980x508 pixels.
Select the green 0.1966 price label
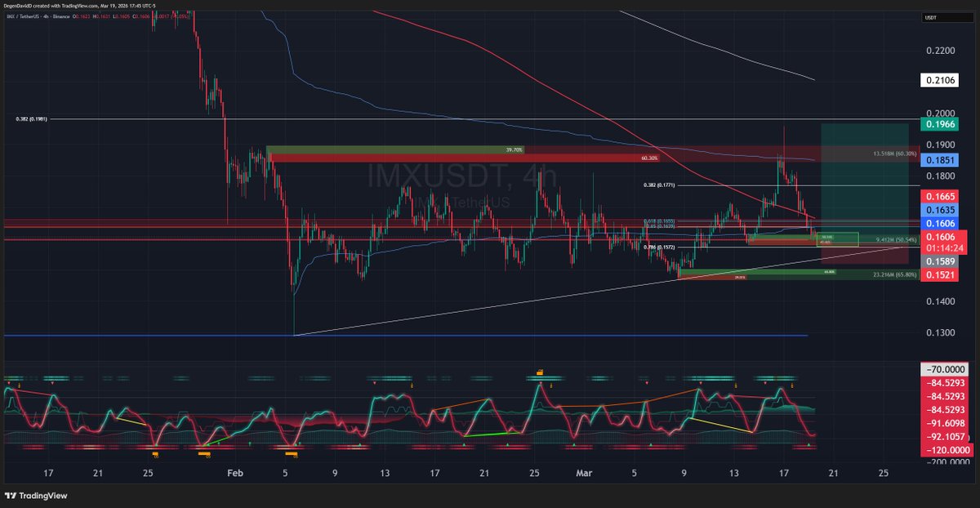(938, 124)
